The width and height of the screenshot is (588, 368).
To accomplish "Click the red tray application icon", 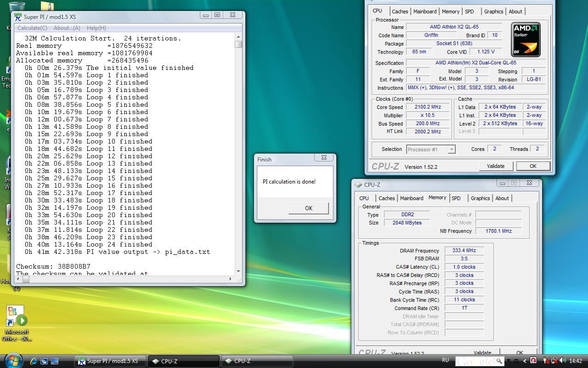I will point(533,361).
